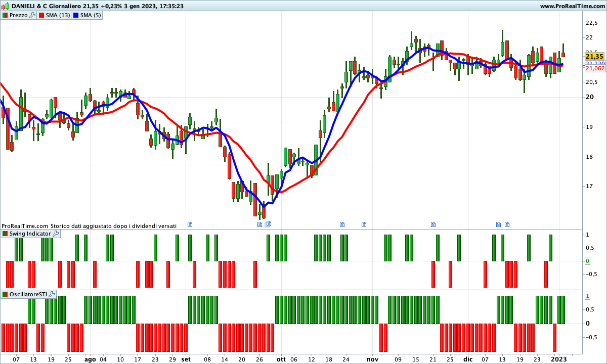Click the candlestick icon beside DANIELI & C title
The image size is (607, 364).
[x=6, y=6]
